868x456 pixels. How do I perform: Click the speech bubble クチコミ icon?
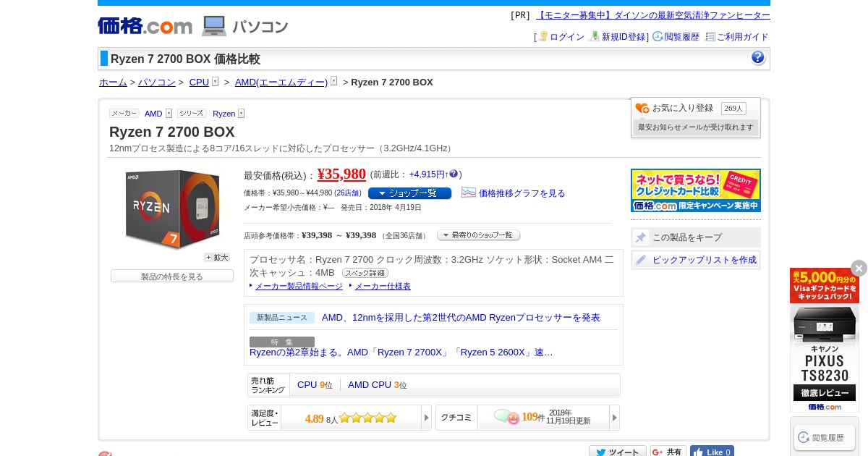pyautogui.click(x=506, y=418)
